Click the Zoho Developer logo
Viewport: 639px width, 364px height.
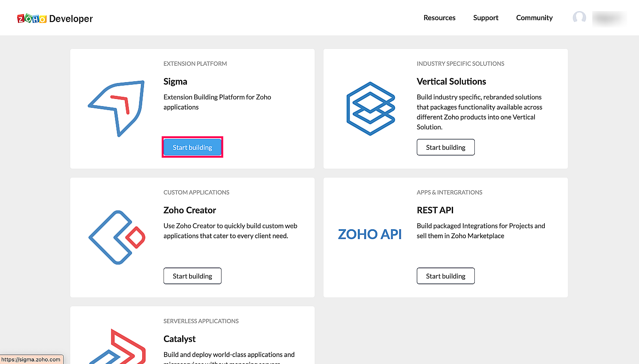pos(55,19)
